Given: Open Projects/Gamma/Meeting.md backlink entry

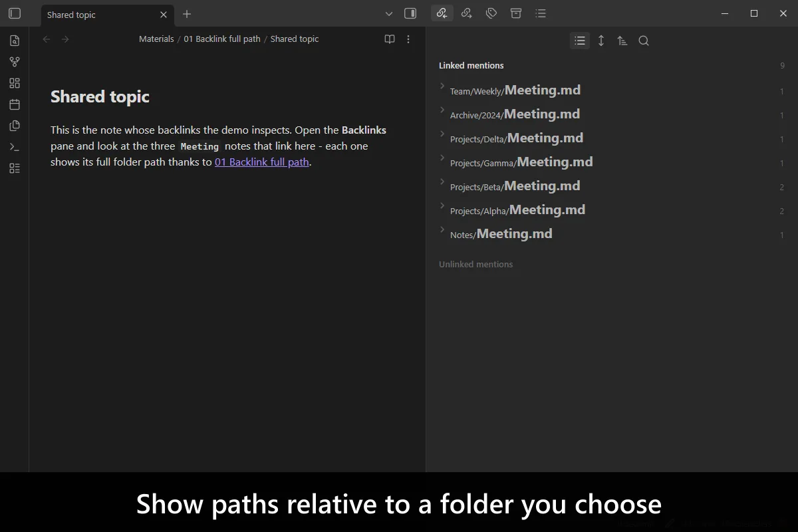Looking at the screenshot, I should 521,162.
